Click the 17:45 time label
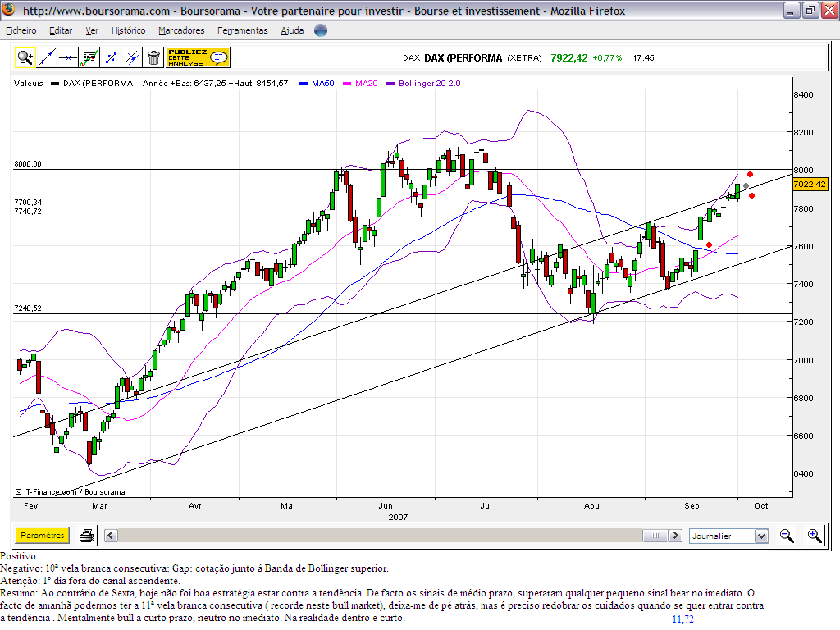Screen dimensions: 840x630 pyautogui.click(x=643, y=58)
